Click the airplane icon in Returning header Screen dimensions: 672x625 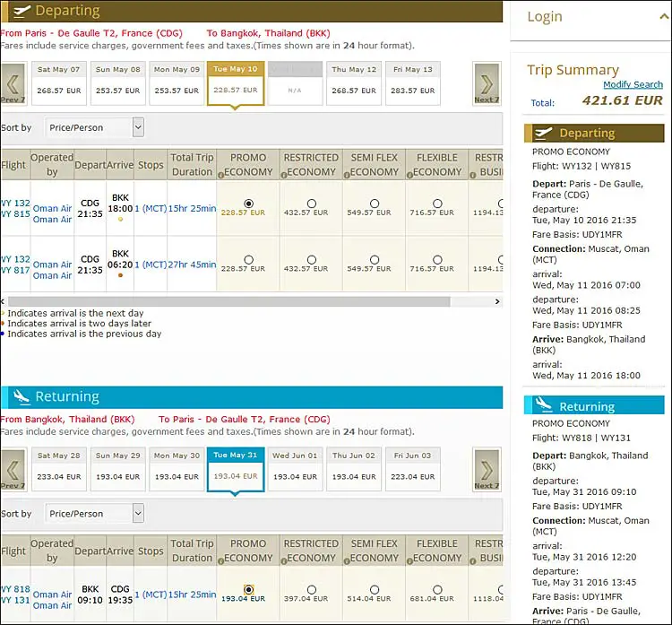pos(22,396)
